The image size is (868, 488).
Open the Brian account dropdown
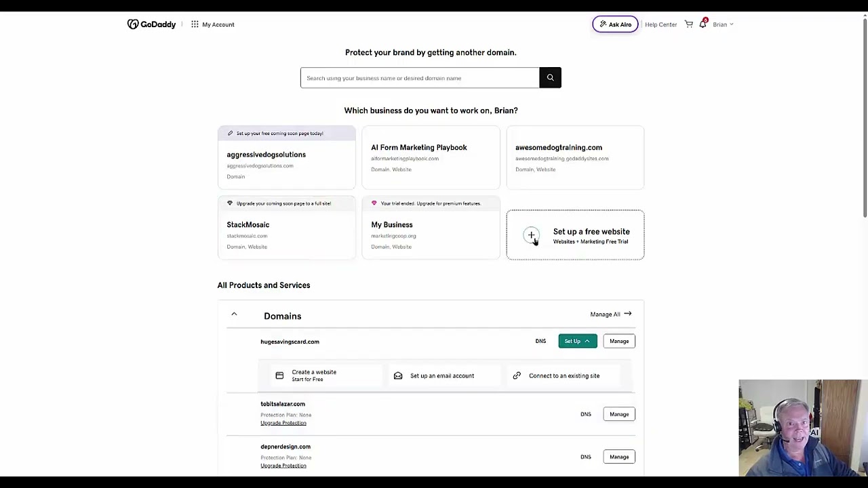(723, 24)
